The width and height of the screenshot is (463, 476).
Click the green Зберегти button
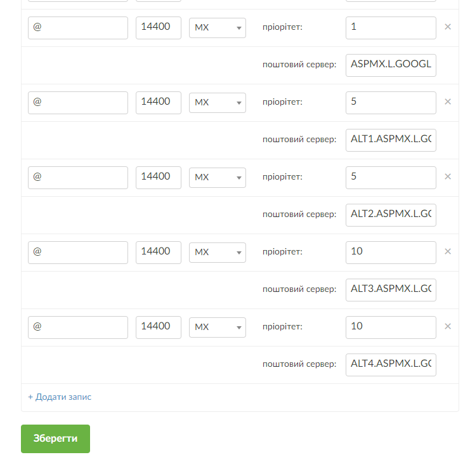pyautogui.click(x=55, y=439)
